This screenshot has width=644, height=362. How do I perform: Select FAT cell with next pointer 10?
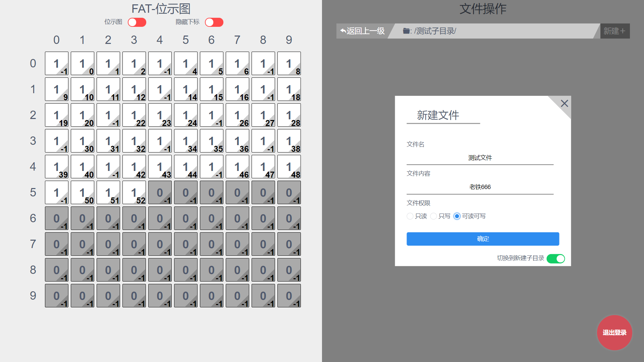(83, 89)
